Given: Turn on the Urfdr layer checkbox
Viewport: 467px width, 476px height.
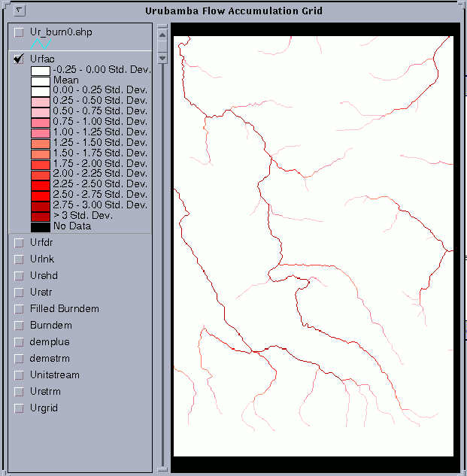Looking at the screenshot, I should pyautogui.click(x=19, y=242).
